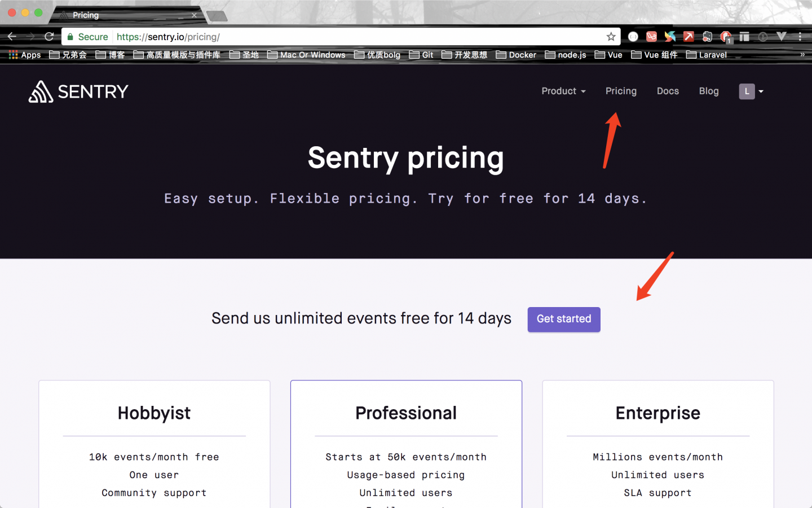Viewport: 812px width, 508px height.
Task: Expand the Product dropdown menu
Action: click(x=563, y=91)
